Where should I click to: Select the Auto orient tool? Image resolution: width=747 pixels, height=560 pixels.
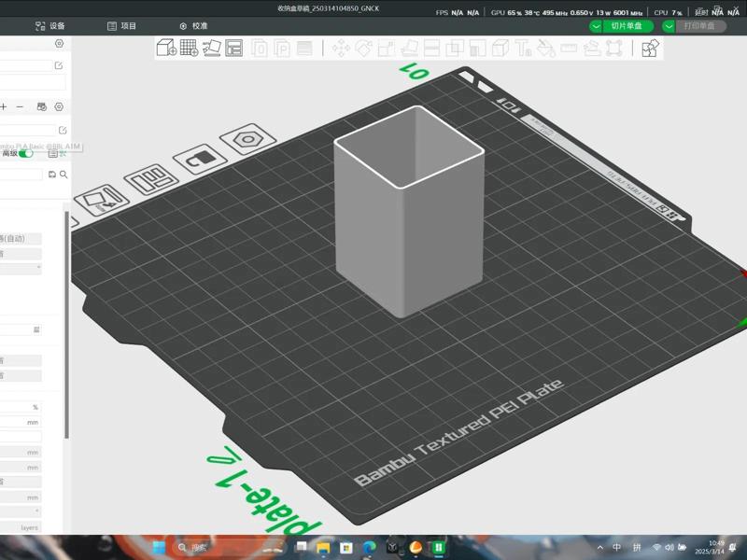(x=212, y=48)
